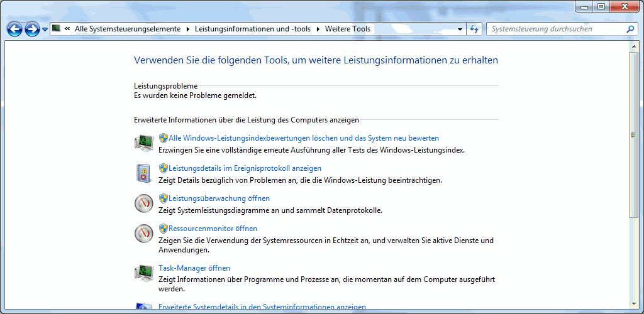
Task: Click 'Zeigt Details bezüglich von Problemen an' text
Action: point(300,180)
